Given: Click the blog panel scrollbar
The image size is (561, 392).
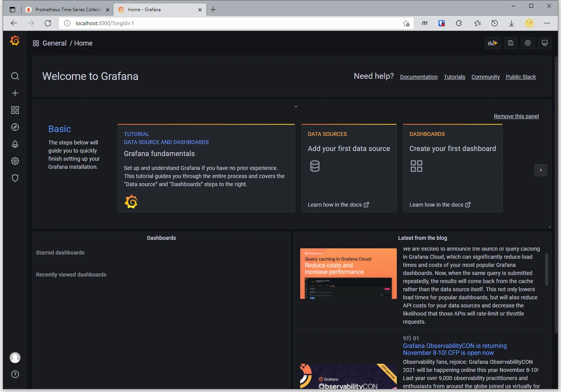Looking at the screenshot, I should pyautogui.click(x=546, y=269).
